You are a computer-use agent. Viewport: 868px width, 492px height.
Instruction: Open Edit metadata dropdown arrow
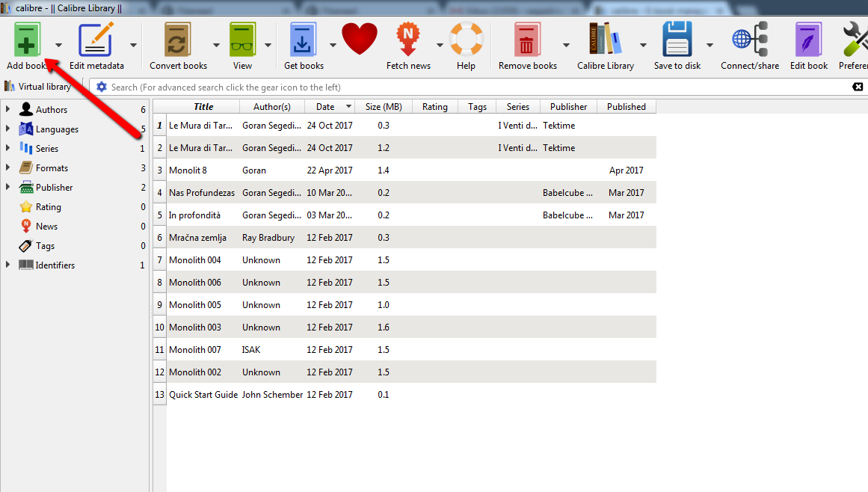point(133,45)
